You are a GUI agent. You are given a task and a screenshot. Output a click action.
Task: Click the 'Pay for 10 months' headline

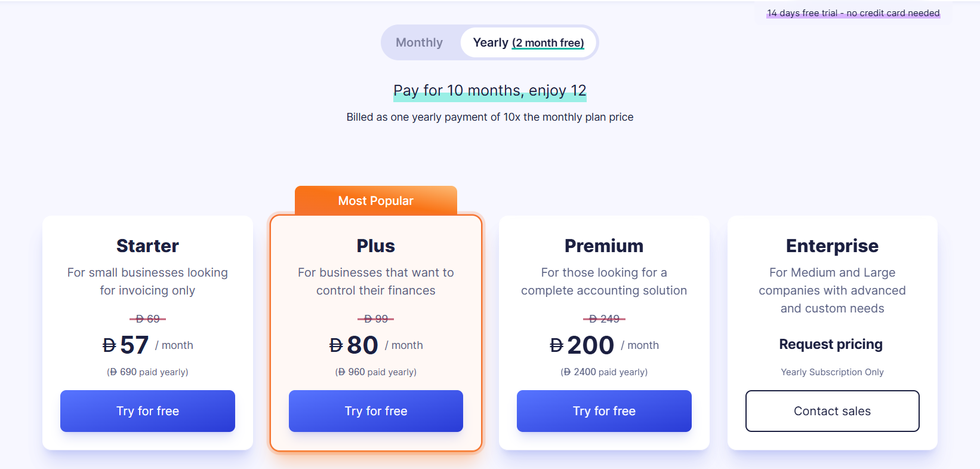(489, 90)
